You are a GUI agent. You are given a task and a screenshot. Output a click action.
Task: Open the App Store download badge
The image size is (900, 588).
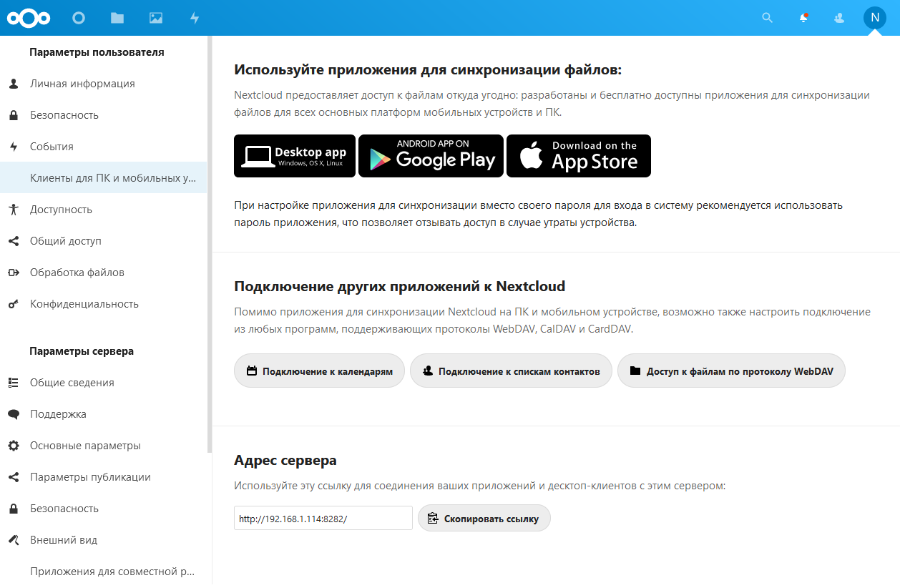coord(579,156)
